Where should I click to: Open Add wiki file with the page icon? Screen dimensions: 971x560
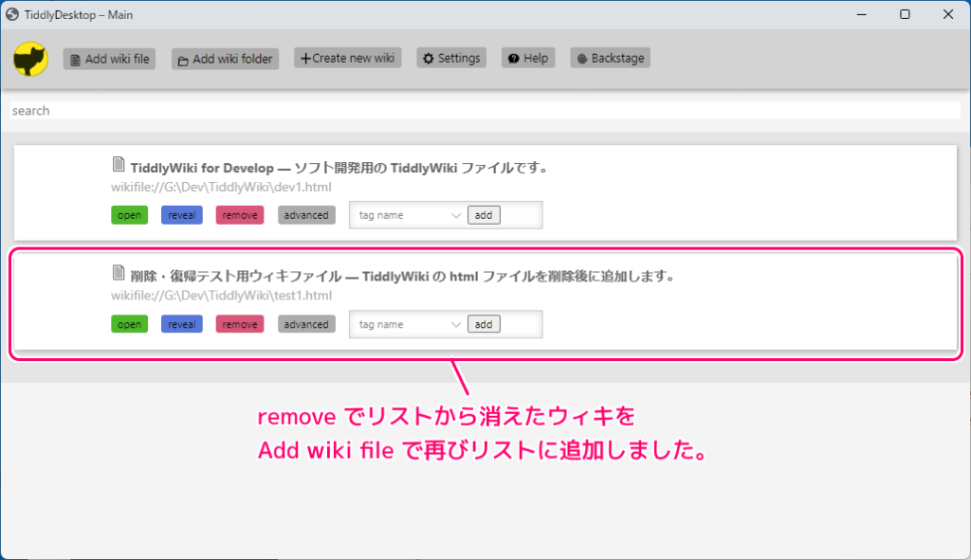[74, 58]
